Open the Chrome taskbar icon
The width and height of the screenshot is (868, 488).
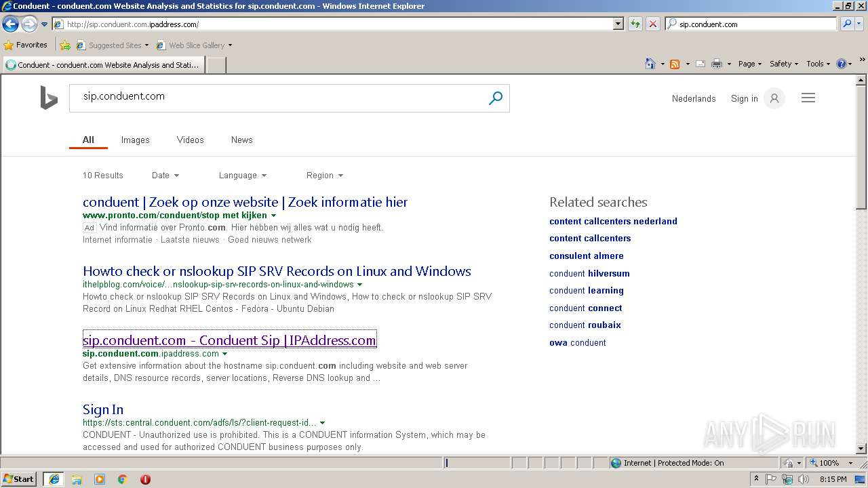pyautogui.click(x=123, y=479)
